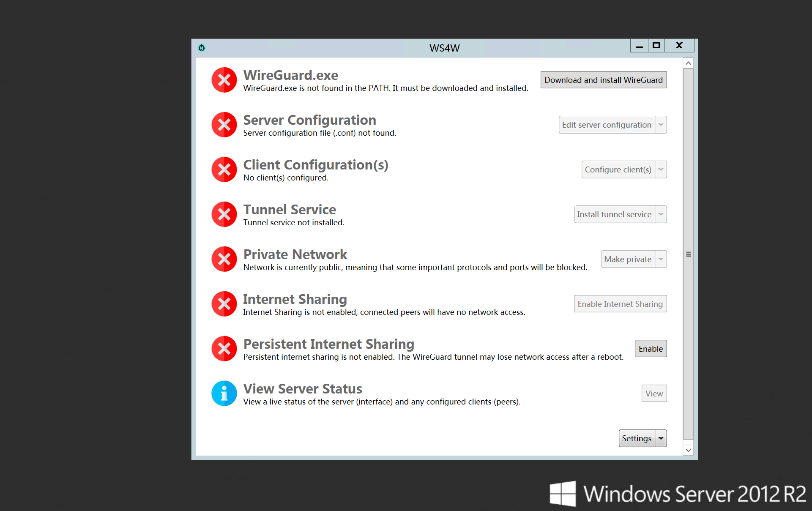Click the blue info icon for View Server Status
This screenshot has height=511, width=812.
[224, 393]
